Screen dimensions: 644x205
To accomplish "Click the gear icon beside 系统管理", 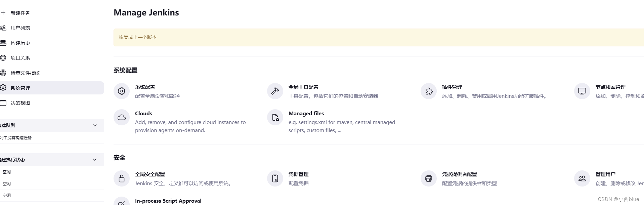I will [x=3, y=88].
